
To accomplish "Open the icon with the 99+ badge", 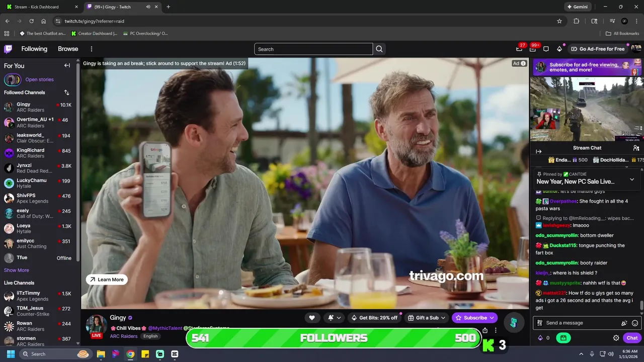I will point(533,49).
